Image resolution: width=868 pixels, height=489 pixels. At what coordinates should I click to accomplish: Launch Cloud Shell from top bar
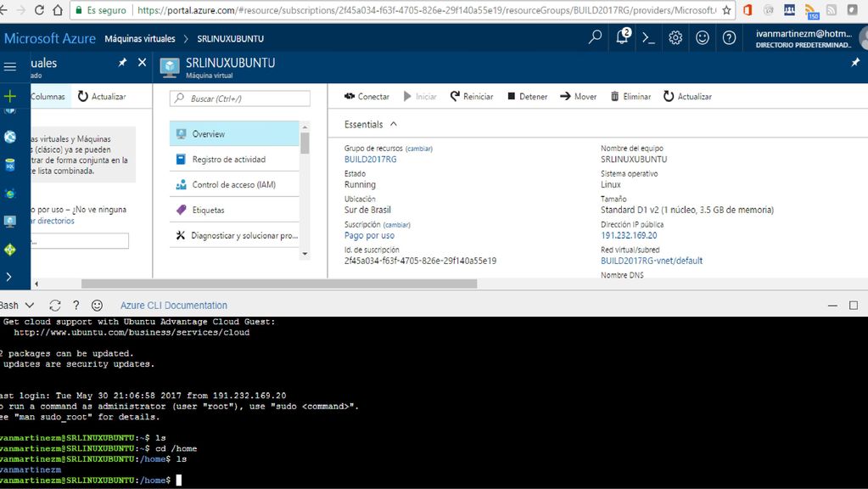(648, 37)
